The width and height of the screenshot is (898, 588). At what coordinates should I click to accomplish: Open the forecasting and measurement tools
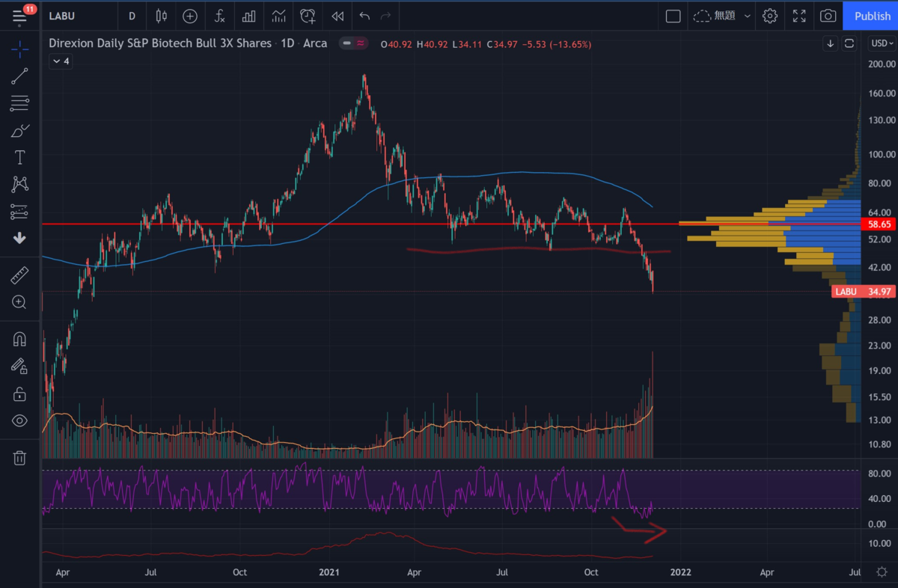tap(19, 212)
